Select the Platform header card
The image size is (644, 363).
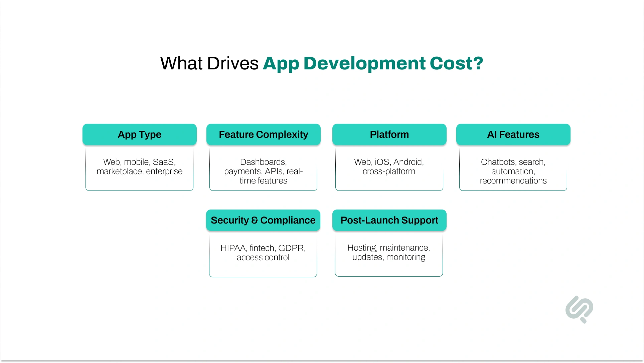point(389,134)
